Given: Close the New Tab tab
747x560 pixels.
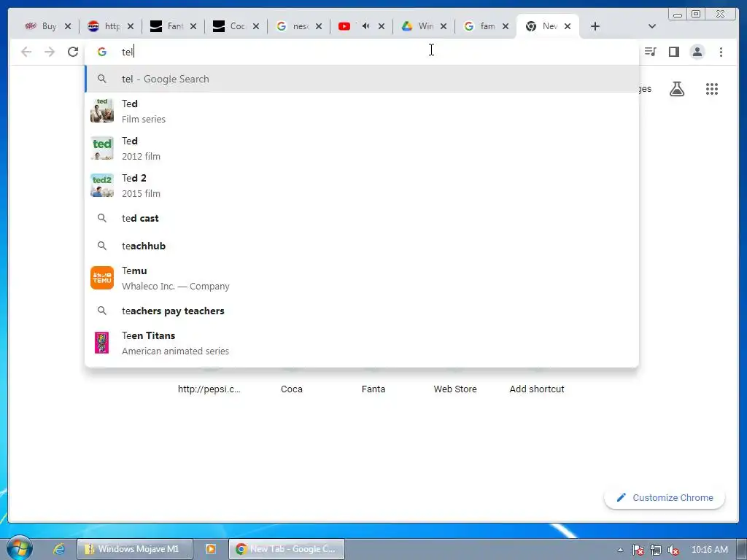Looking at the screenshot, I should 568,26.
